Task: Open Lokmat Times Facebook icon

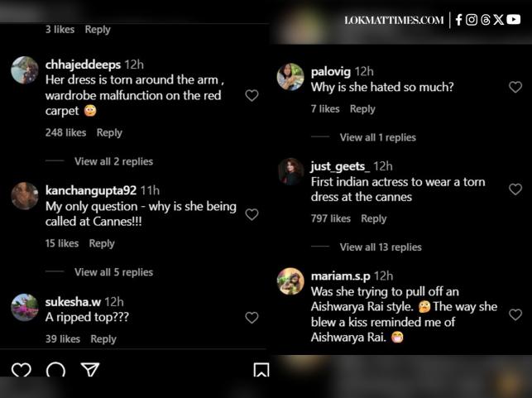Action: pos(459,20)
